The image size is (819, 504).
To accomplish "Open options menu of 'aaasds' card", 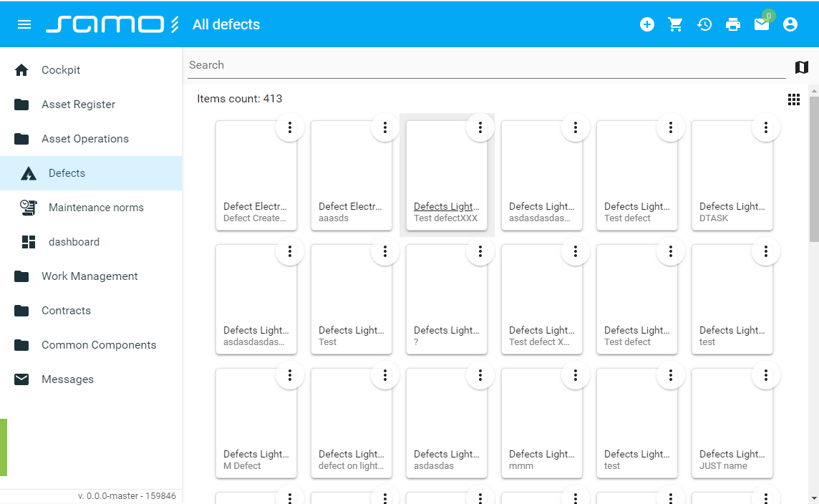I will click(x=385, y=127).
